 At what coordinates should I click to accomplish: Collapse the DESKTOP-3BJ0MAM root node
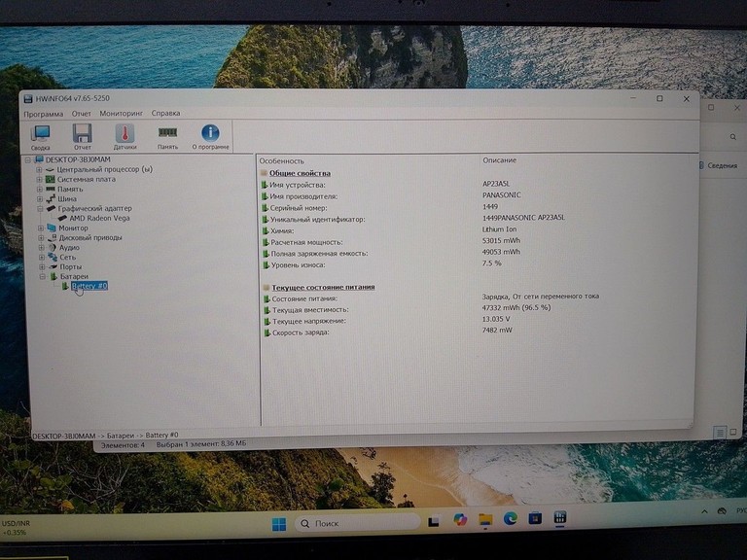coord(28,160)
